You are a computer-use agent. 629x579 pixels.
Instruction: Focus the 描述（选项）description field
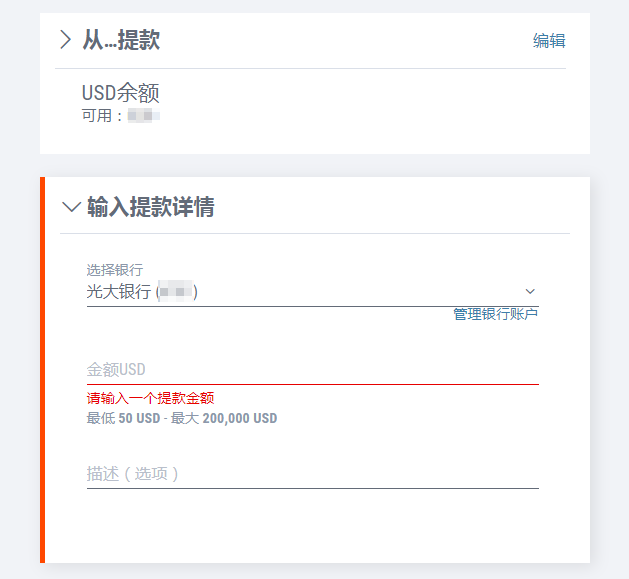coord(312,474)
